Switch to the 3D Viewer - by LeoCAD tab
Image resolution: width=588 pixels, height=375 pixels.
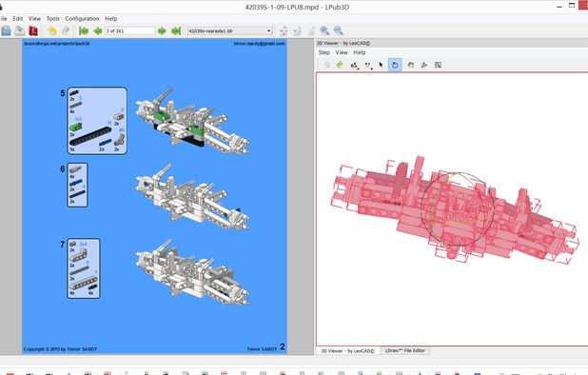[x=347, y=351]
